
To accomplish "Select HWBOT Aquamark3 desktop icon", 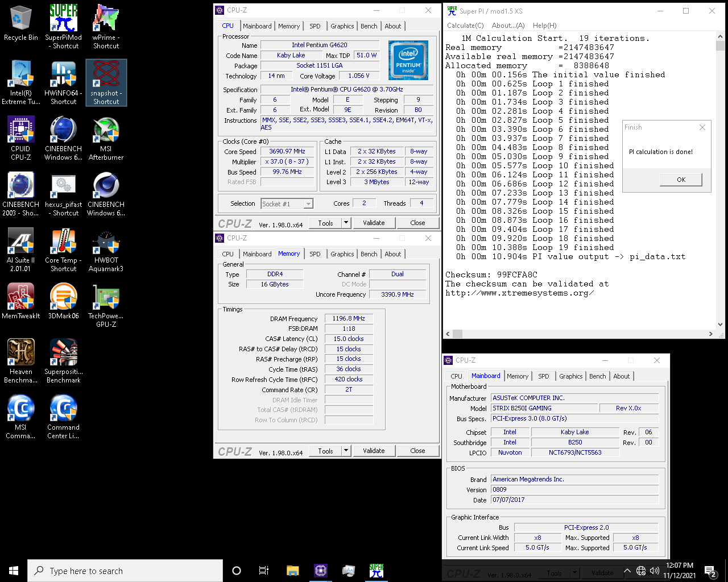I will (x=106, y=250).
